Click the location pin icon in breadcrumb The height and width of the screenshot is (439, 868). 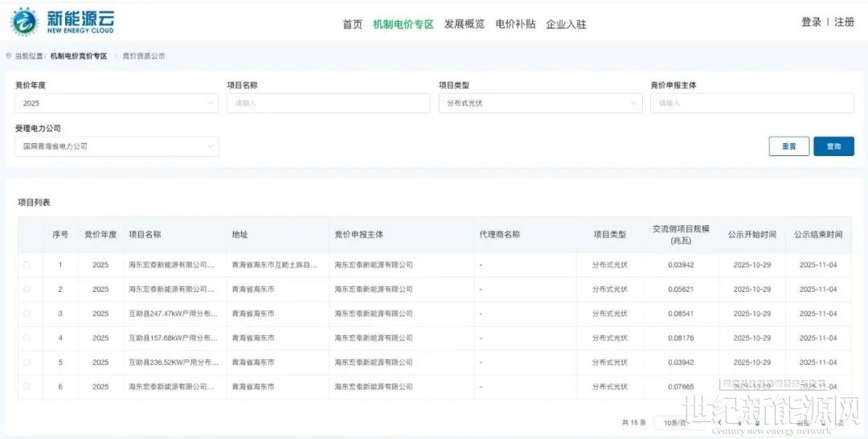click(9, 56)
